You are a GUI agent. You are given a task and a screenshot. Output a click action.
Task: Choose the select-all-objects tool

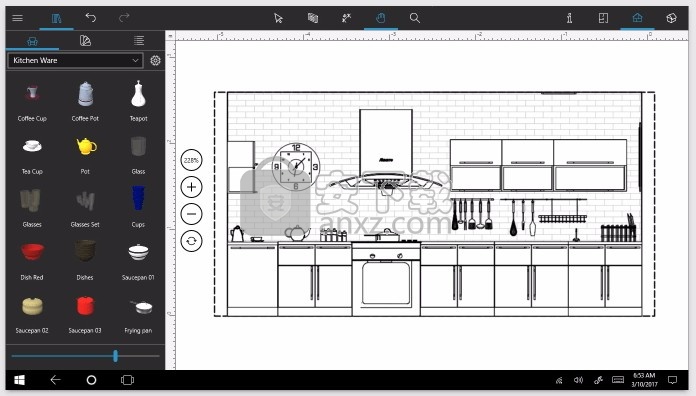(312, 18)
